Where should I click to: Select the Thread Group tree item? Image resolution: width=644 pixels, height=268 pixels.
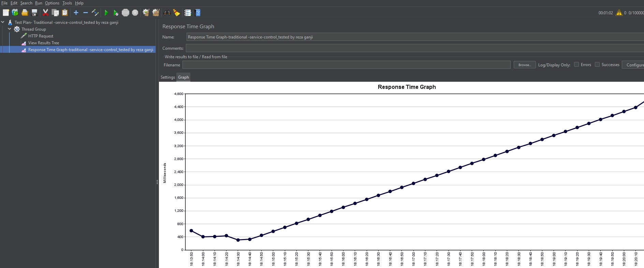tap(34, 29)
